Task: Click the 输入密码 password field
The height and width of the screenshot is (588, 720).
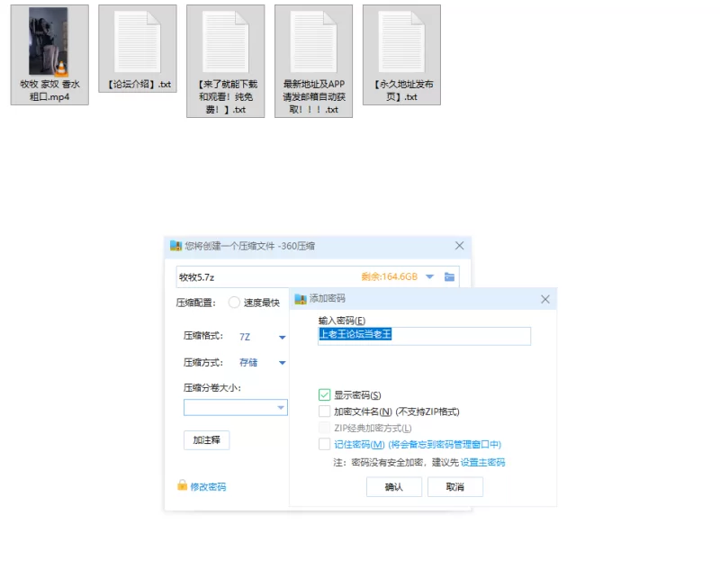Action: point(424,336)
